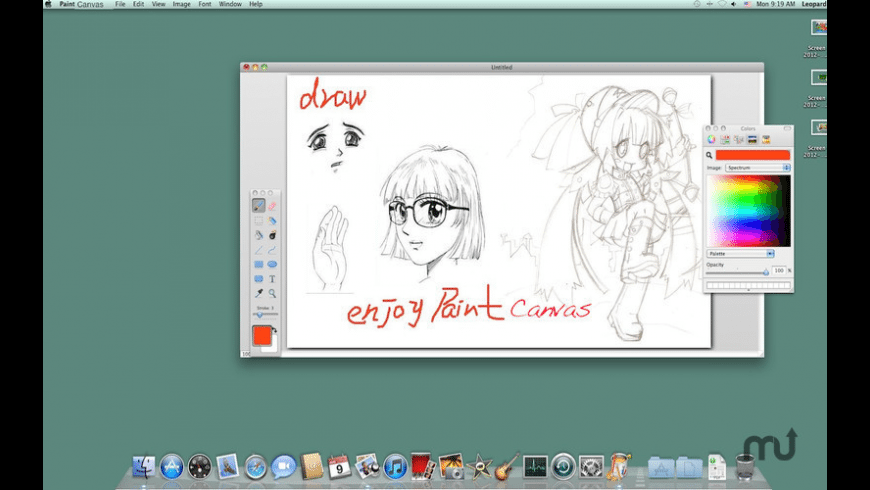Open the Font menu
The width and height of the screenshot is (870, 490).
(x=205, y=4)
